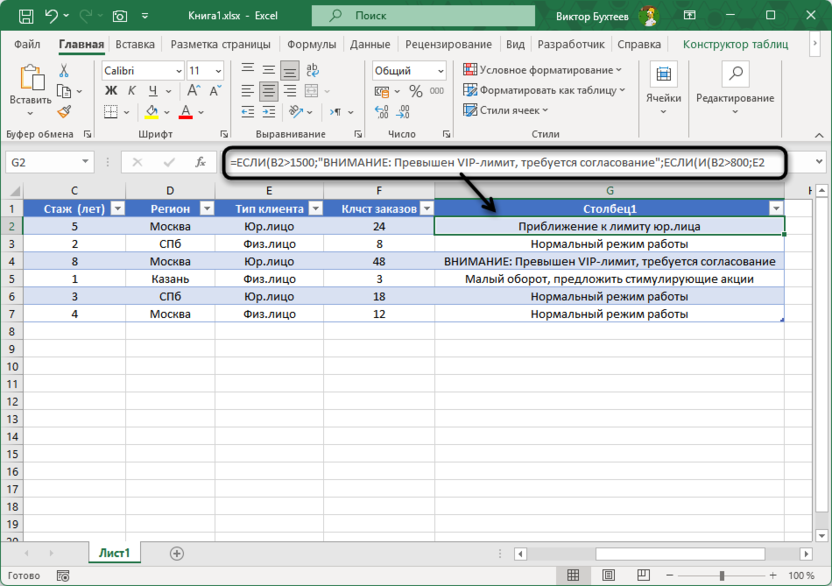Open the Формулы ribbon tab
The height and width of the screenshot is (586, 832).
(311, 45)
